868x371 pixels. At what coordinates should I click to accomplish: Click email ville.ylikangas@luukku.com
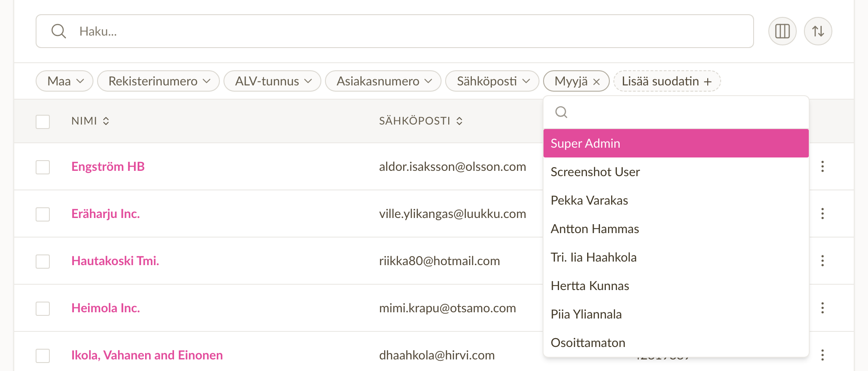(x=452, y=214)
